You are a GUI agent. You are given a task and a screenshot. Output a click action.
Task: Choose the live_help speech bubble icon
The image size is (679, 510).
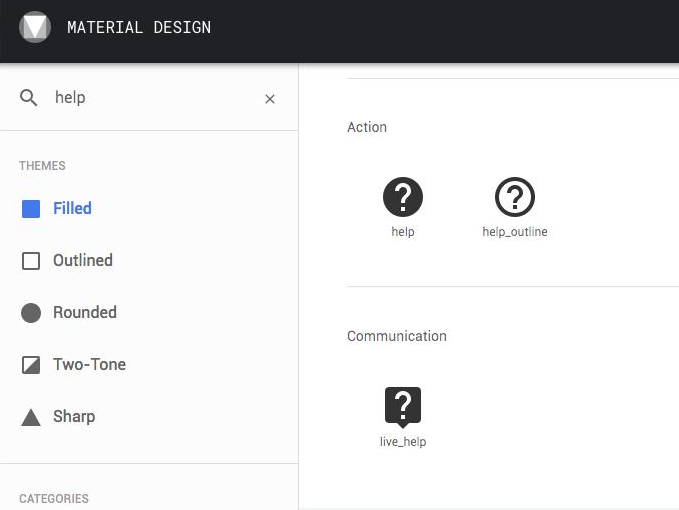(403, 406)
